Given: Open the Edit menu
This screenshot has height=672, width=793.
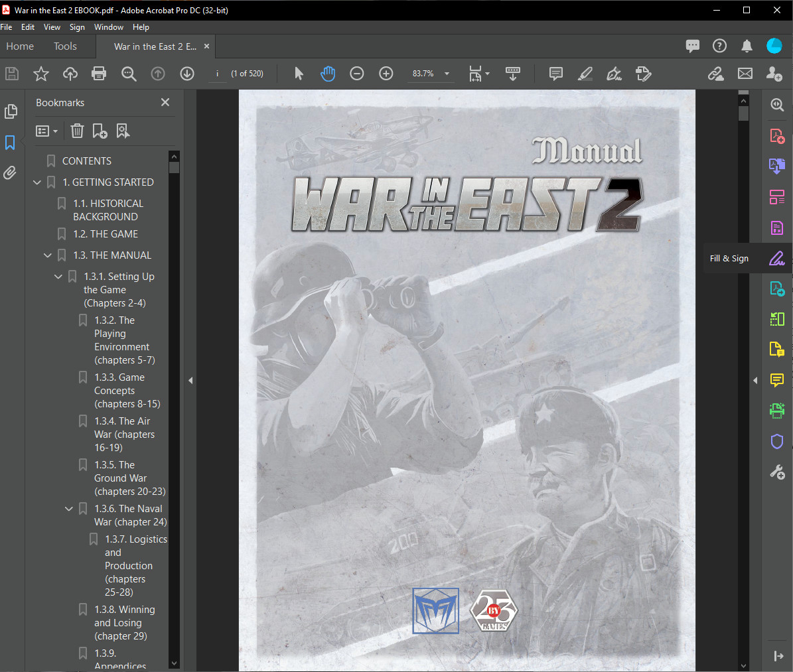Looking at the screenshot, I should click(x=28, y=27).
